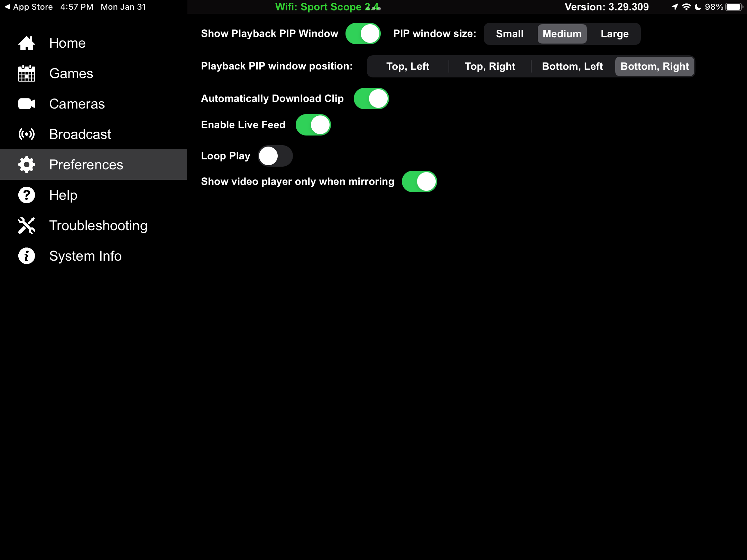Tap Show video player only when mirroring label

(x=298, y=181)
